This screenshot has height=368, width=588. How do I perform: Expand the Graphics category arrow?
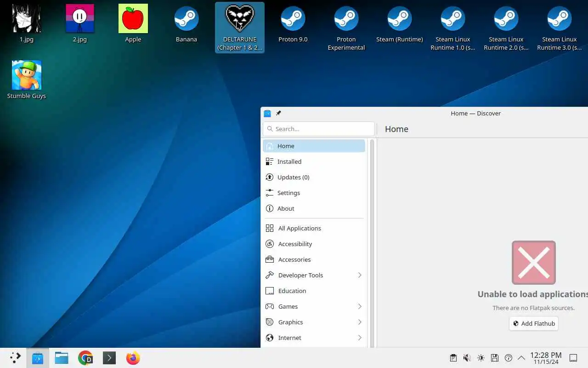pyautogui.click(x=360, y=322)
